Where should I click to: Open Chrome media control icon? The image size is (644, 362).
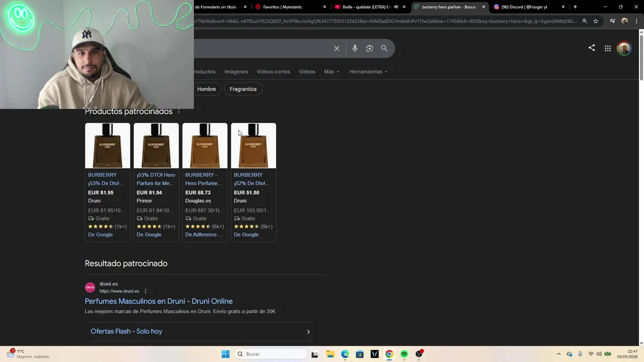(x=612, y=21)
